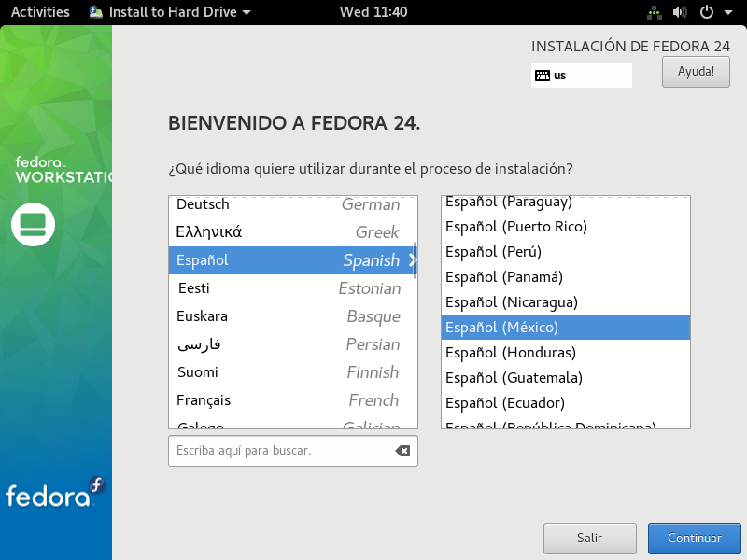Image resolution: width=747 pixels, height=560 pixels.
Task: Choose Español (México) locale
Action: tap(566, 328)
